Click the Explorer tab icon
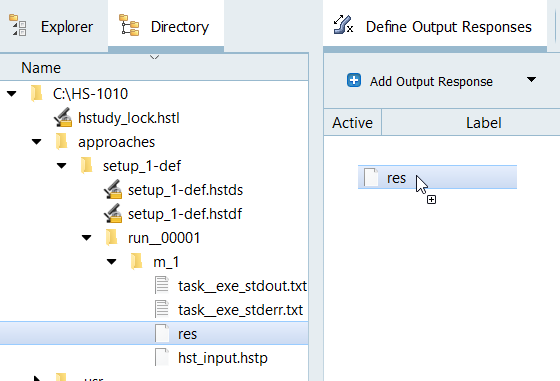Viewport: 560px width, 381px height. pyautogui.click(x=18, y=25)
